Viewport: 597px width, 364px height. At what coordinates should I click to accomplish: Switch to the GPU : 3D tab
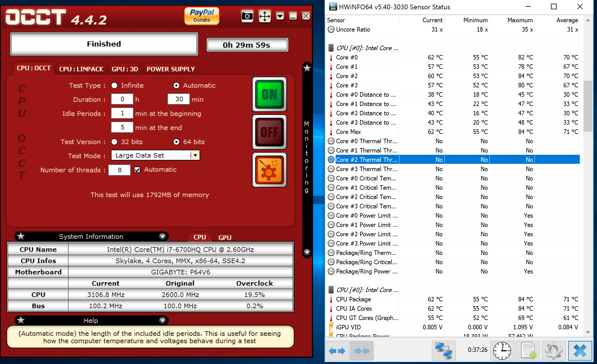125,69
